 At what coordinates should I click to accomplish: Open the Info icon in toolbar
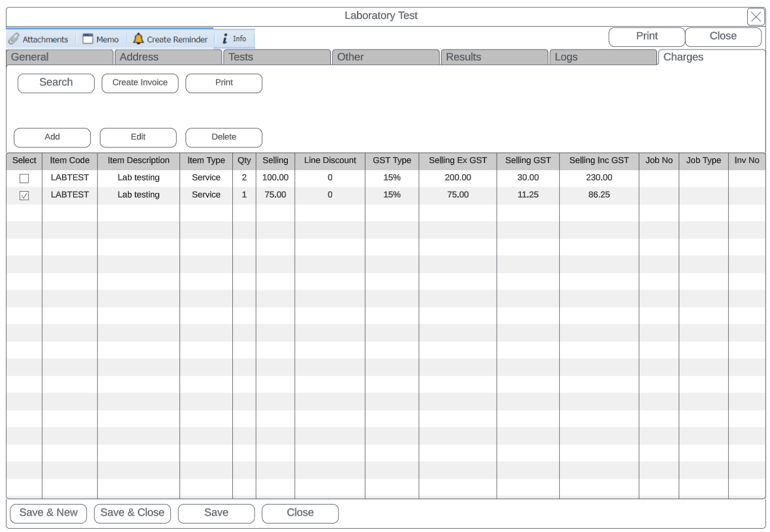coord(225,39)
